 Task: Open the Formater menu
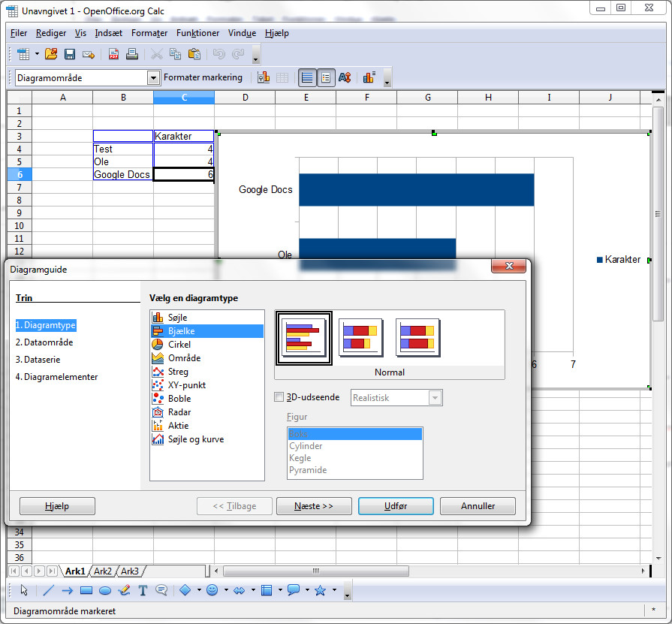(149, 33)
